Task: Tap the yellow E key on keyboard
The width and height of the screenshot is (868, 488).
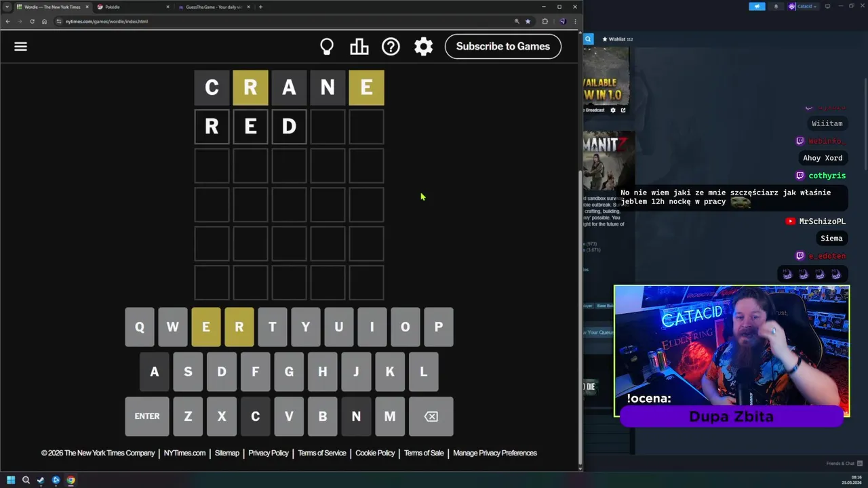Action: click(206, 327)
